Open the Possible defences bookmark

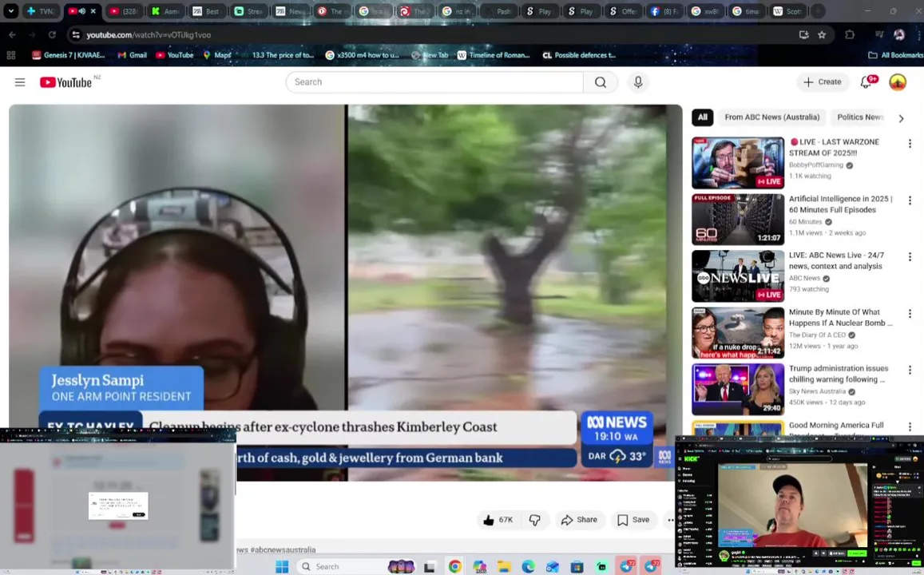pyautogui.click(x=579, y=55)
